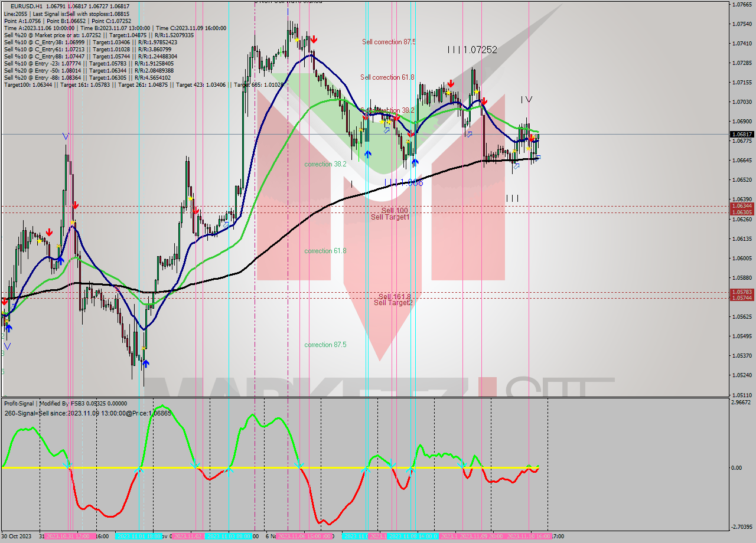Click the 1.05240 price axis value
The width and height of the screenshot is (756, 543).
tap(742, 375)
